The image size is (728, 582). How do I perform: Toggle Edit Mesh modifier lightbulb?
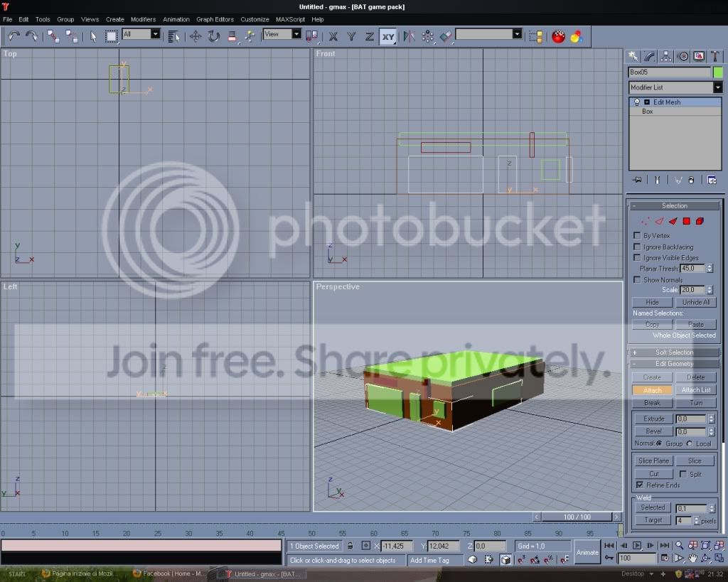pyautogui.click(x=637, y=102)
